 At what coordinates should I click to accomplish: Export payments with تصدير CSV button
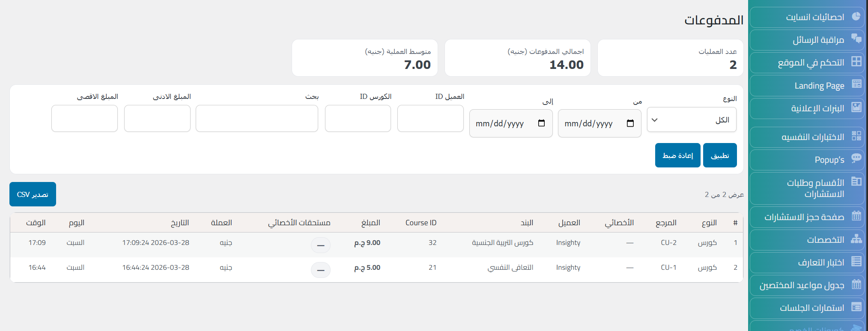coord(33,194)
